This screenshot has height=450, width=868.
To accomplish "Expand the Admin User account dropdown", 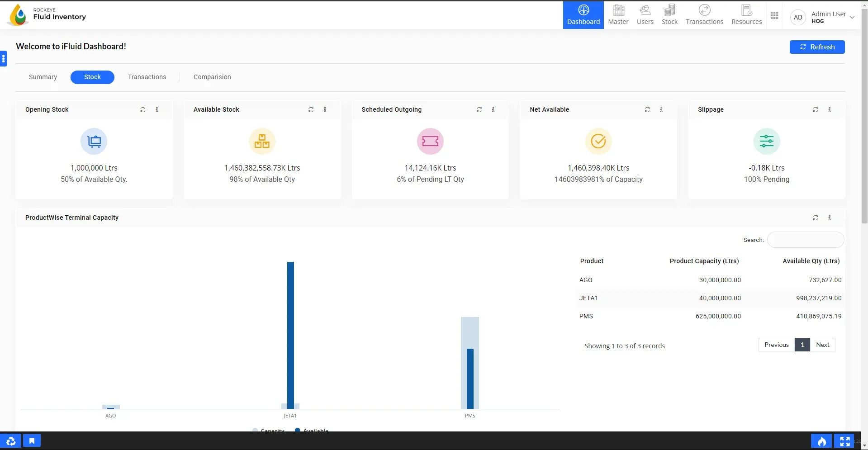I will 852,18.
